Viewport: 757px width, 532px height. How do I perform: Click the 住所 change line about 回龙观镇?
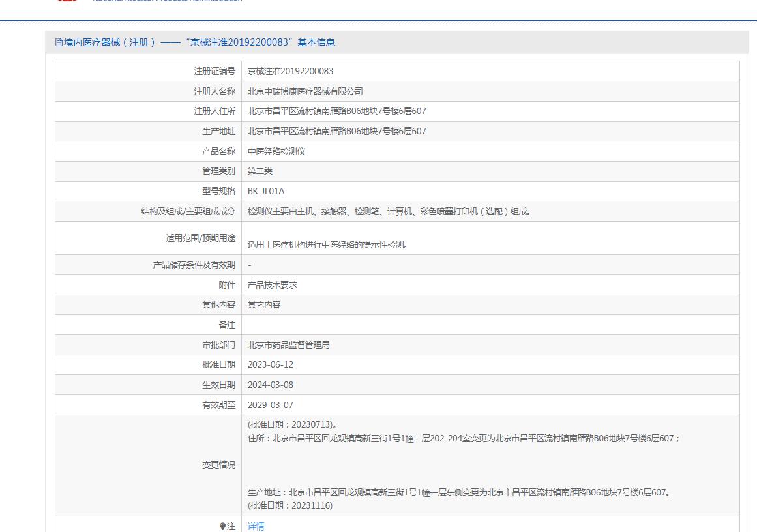point(464,438)
